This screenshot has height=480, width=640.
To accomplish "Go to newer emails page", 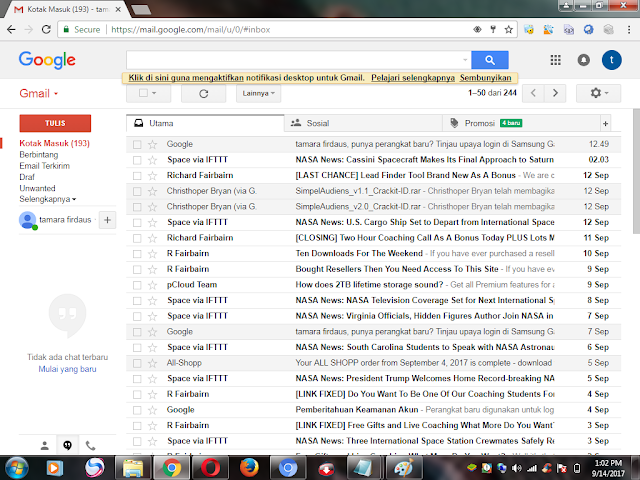I will click(x=533, y=93).
